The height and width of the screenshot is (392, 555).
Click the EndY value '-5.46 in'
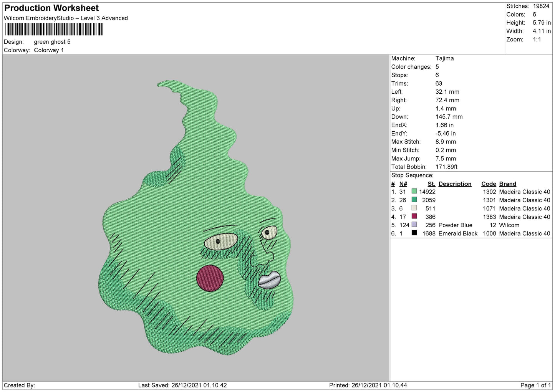coord(446,134)
